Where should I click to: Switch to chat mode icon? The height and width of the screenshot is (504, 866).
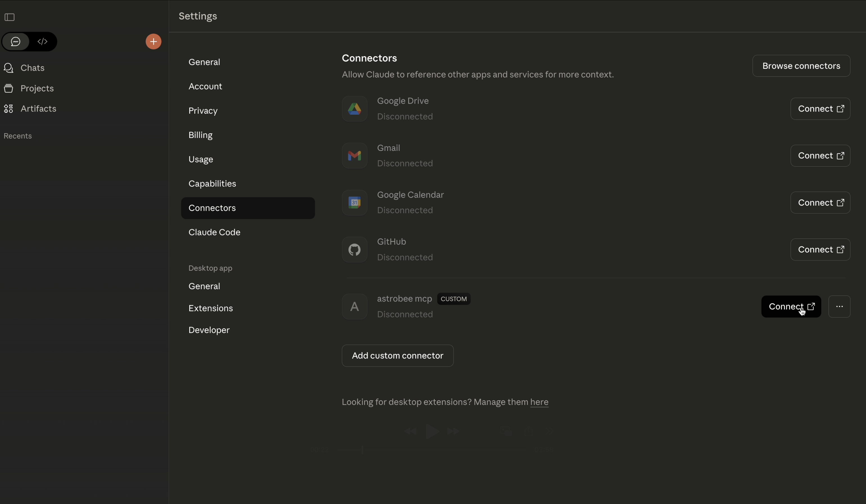[15, 42]
